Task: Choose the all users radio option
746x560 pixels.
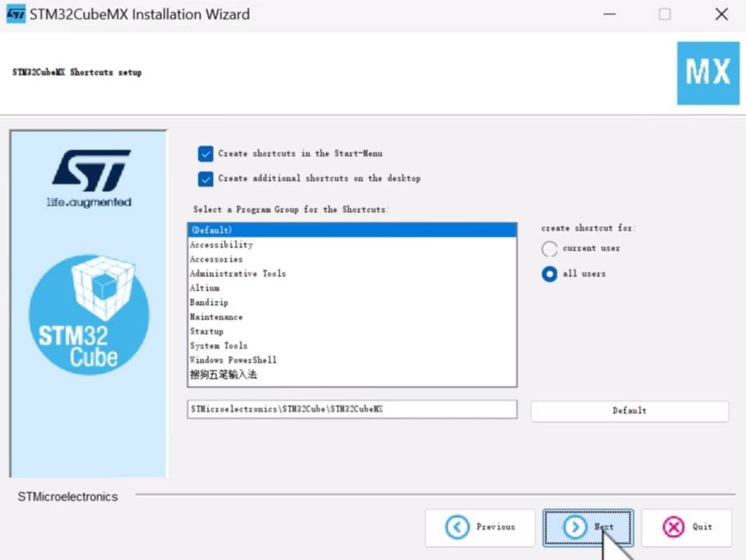Action: coord(549,274)
